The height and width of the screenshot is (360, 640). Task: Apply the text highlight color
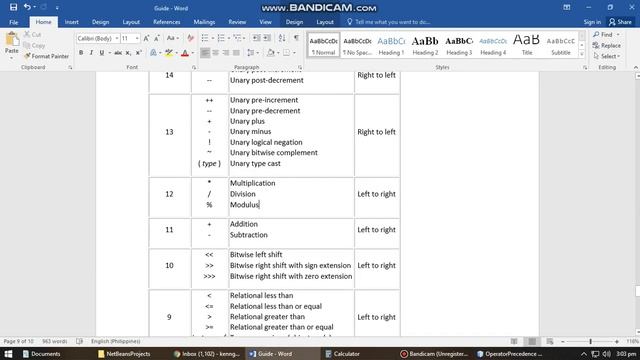169,53
